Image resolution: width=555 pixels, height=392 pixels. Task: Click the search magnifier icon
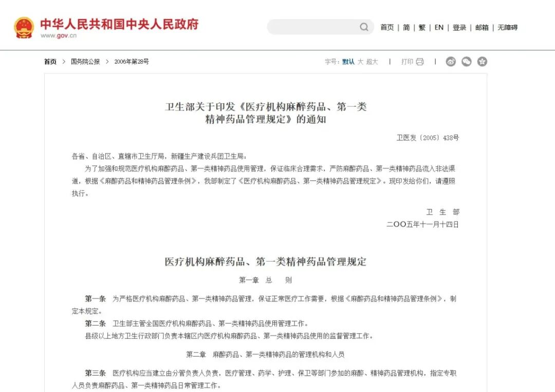click(364, 27)
